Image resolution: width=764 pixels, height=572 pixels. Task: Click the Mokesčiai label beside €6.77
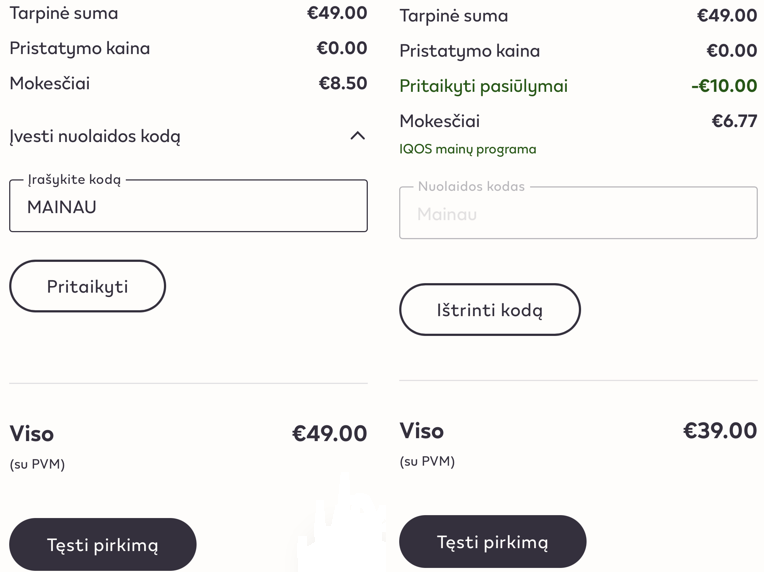[439, 121]
